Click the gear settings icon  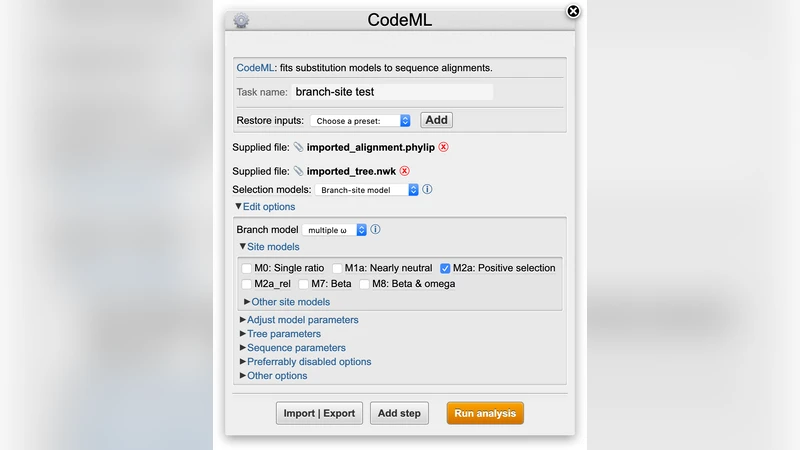point(241,20)
